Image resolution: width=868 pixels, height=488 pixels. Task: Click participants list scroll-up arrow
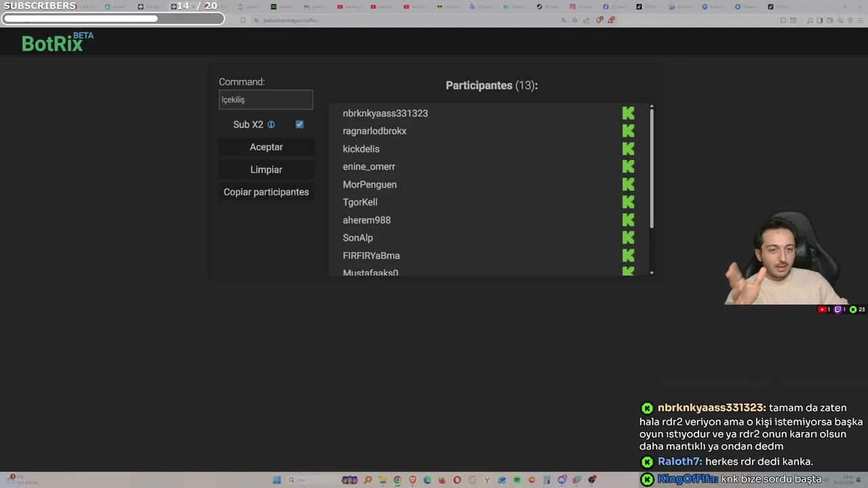coord(652,106)
